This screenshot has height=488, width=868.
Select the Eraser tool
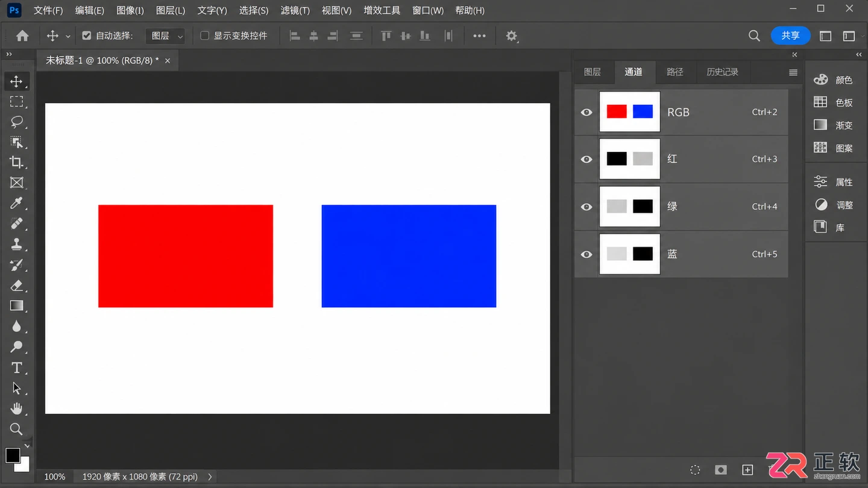[x=16, y=285]
